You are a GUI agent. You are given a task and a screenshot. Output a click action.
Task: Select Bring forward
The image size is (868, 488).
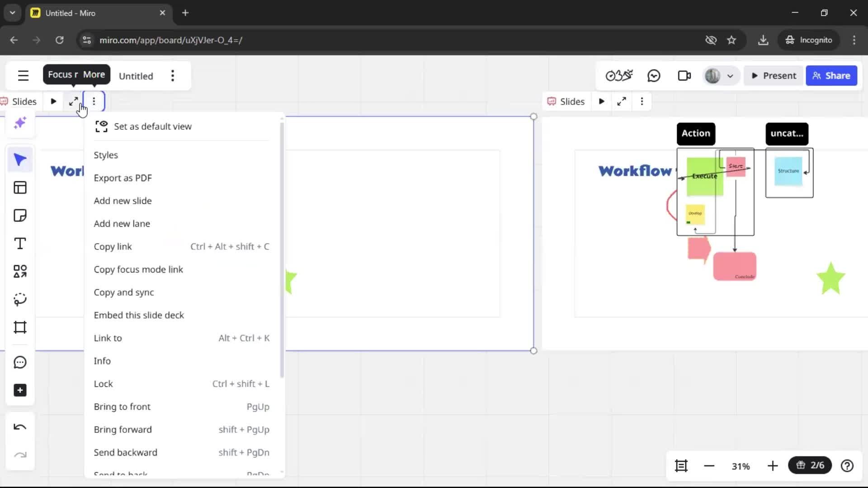pos(182,430)
